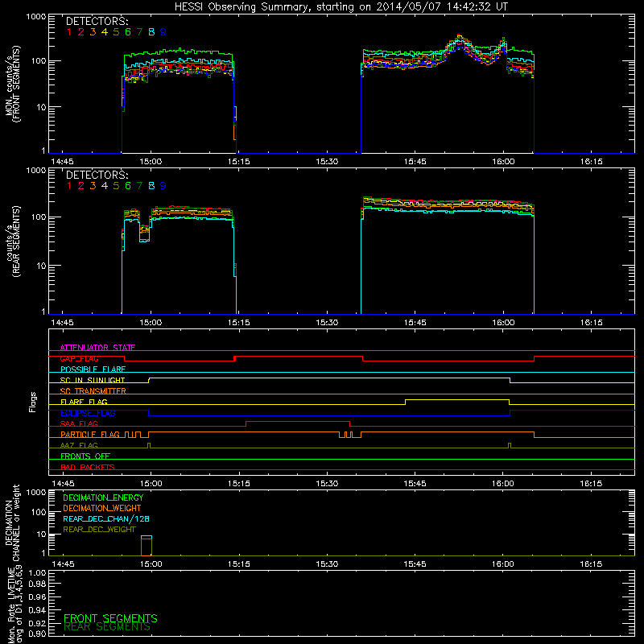The width and height of the screenshot is (644, 644).
Task: Click the REAR_DEC_CHAN/128 legend entry
Action: click(106, 518)
